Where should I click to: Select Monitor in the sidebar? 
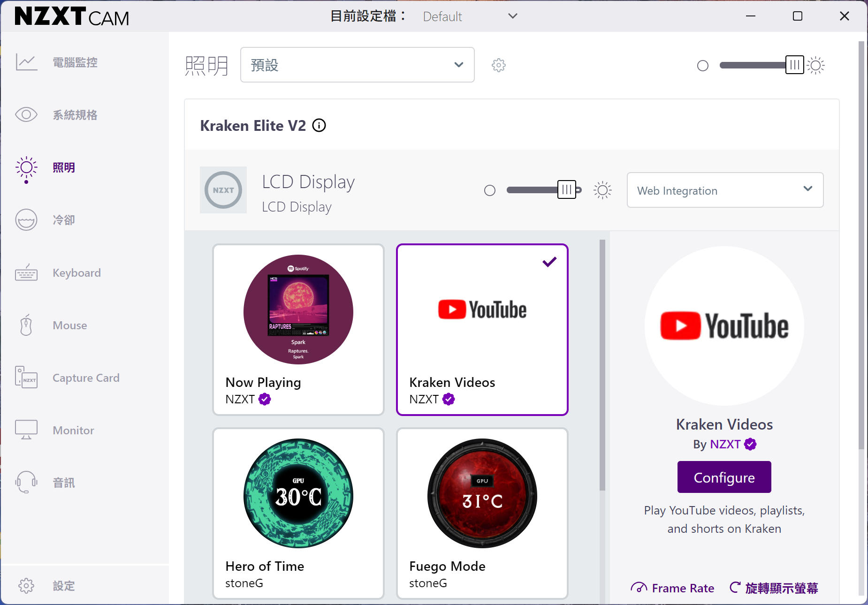pos(73,430)
